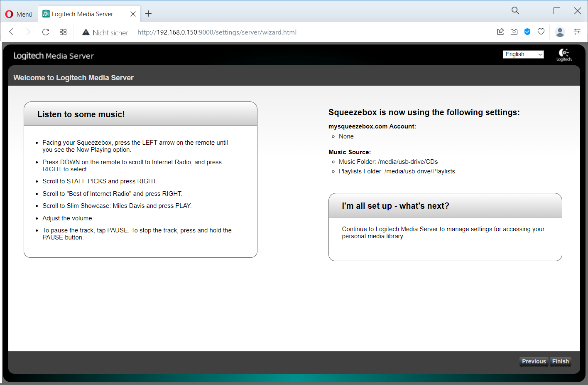This screenshot has width=588, height=385.
Task: Click Welcome to Logitech Media Server header
Action: (x=73, y=78)
